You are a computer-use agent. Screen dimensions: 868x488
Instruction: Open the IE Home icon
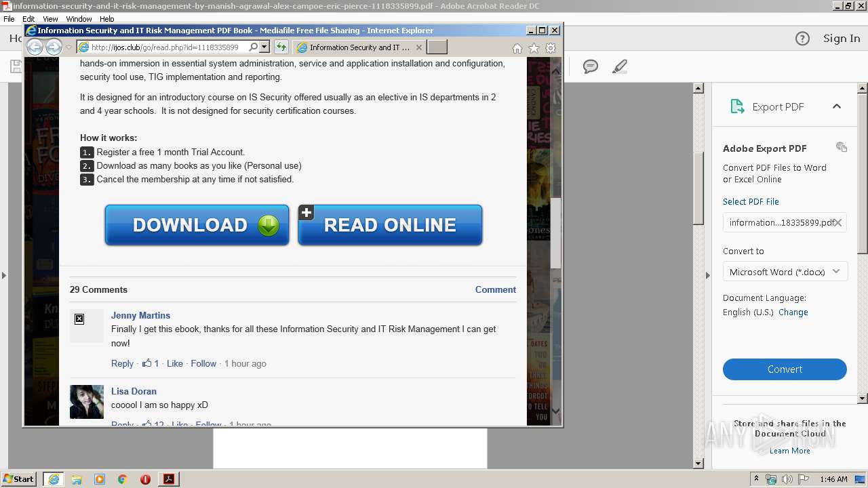click(x=517, y=48)
